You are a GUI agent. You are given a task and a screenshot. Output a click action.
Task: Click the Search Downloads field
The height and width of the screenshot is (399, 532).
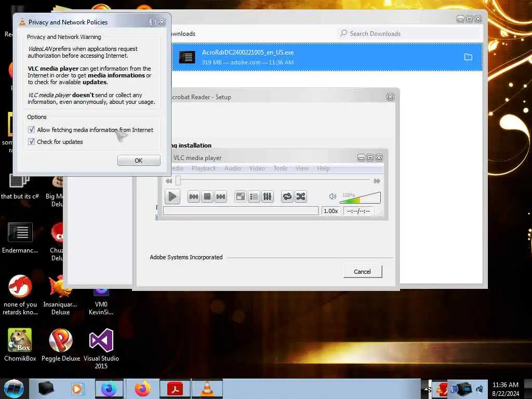[410, 34]
